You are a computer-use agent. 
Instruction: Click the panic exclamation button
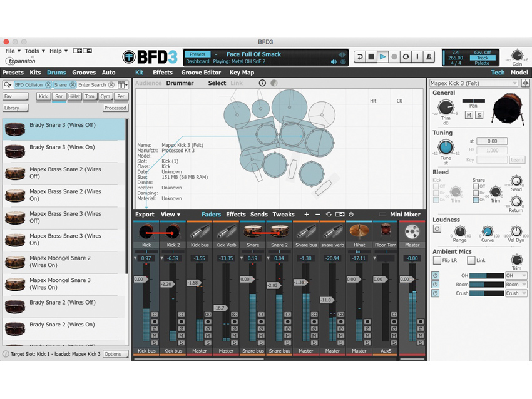tap(417, 57)
